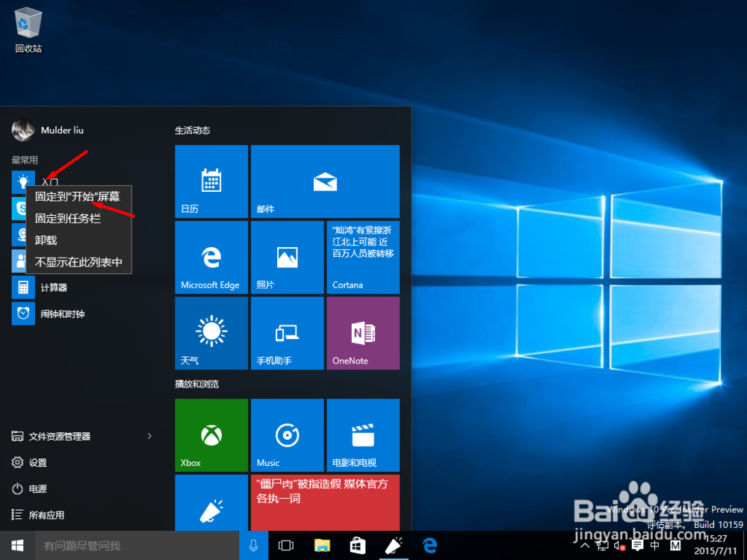Open the Get Started lightbulb icon (入门)
The image size is (747, 560).
(x=23, y=182)
